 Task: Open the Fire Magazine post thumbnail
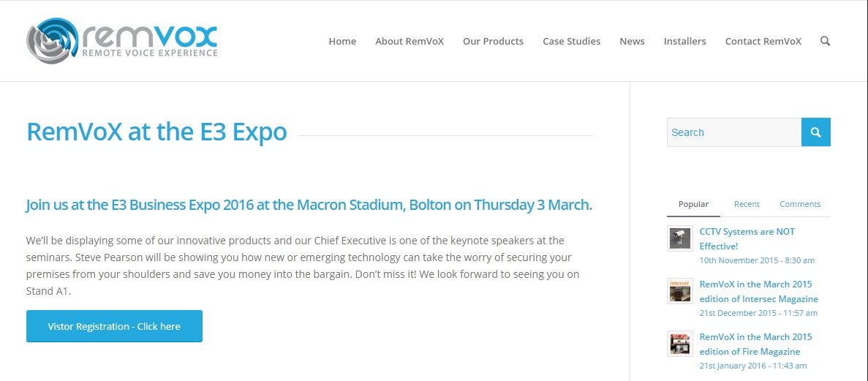680,344
